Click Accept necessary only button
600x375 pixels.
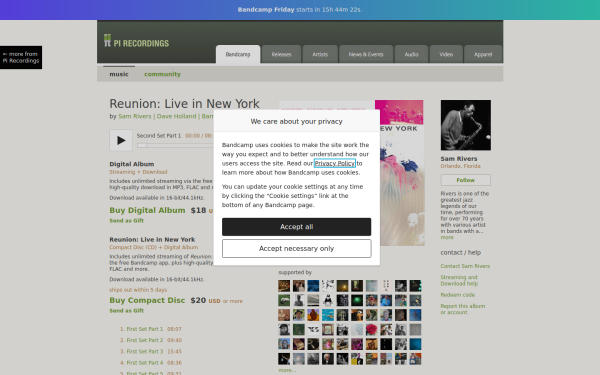tap(297, 249)
